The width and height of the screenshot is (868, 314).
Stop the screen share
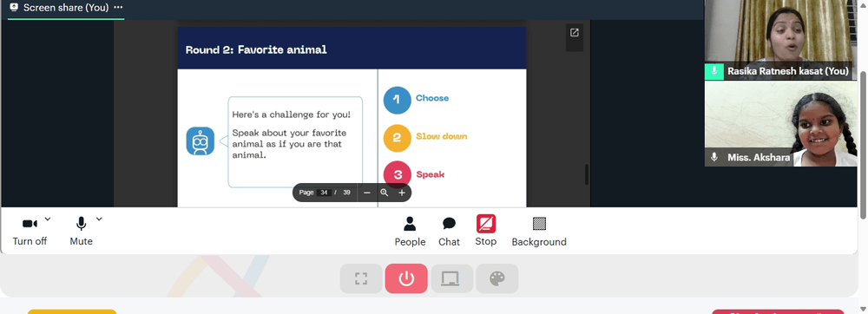485,231
